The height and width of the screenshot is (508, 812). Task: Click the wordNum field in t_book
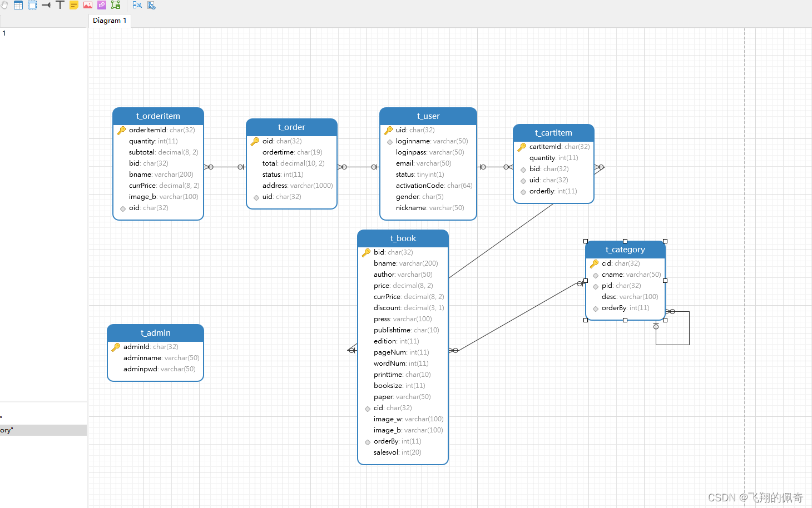(x=401, y=363)
